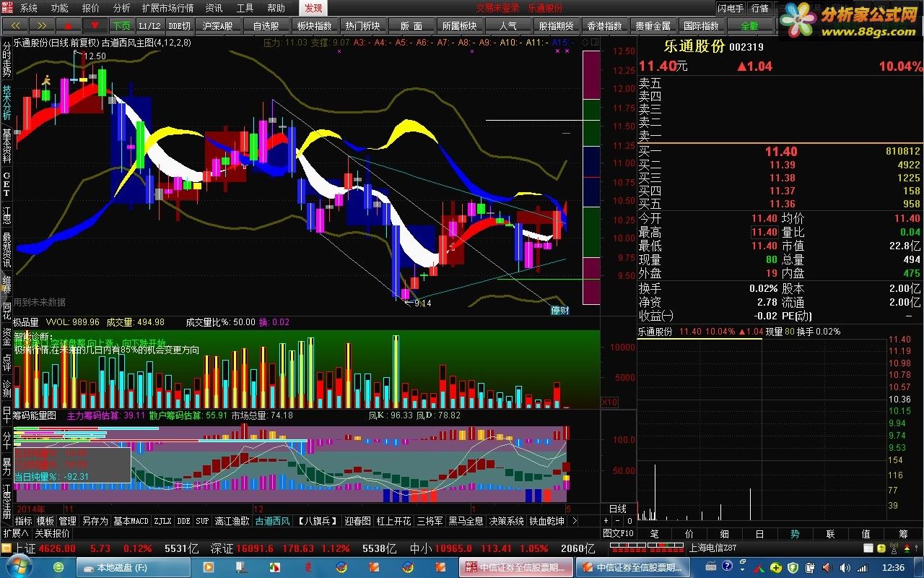Viewport: 924px width, 578px height.
Task: Select the 管理 tab at bottom
Action: [x=67, y=521]
